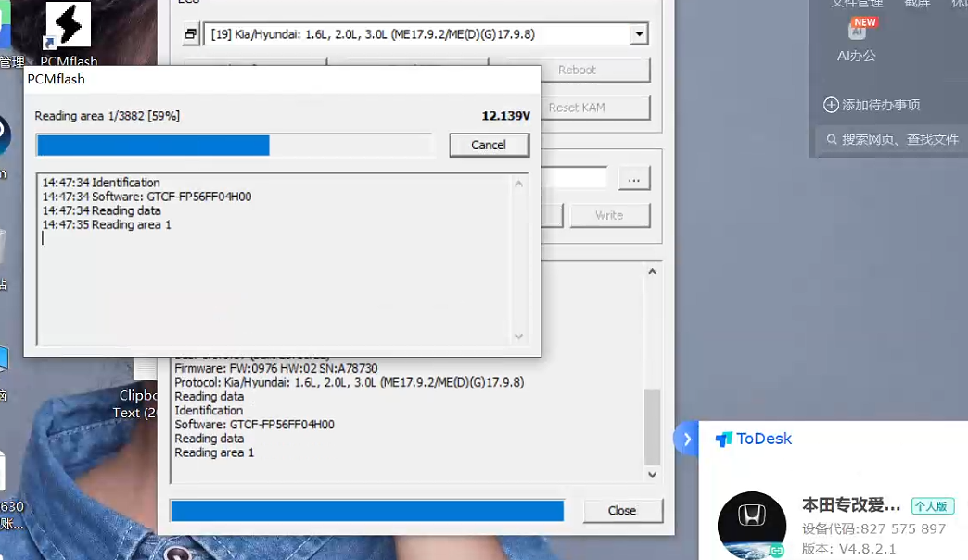The width and height of the screenshot is (968, 560).
Task: Click the Honda avatar in ToDesk
Action: [752, 525]
